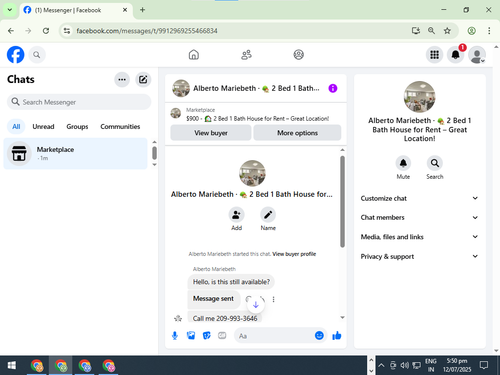This screenshot has width=500, height=375.
Task: Send a thumbs-up like
Action: 337,335
